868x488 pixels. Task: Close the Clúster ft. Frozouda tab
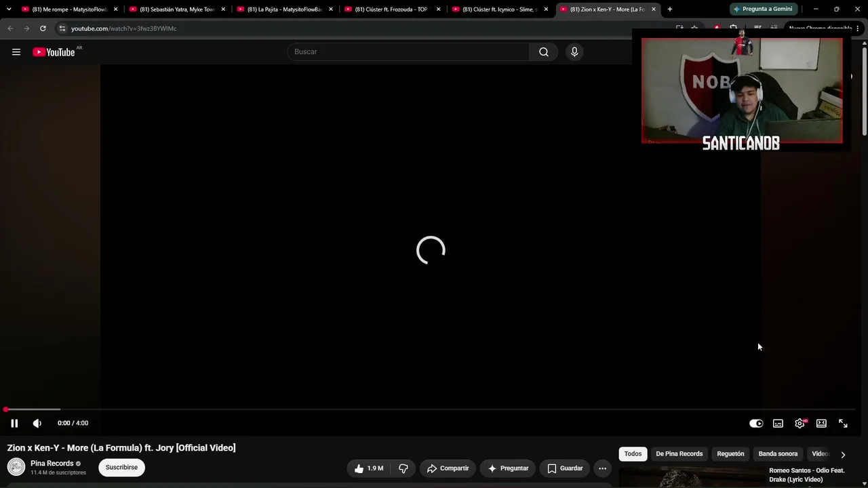(438, 9)
